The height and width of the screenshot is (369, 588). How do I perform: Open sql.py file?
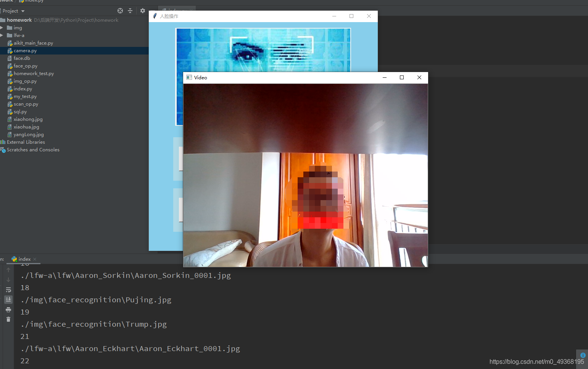(x=20, y=112)
